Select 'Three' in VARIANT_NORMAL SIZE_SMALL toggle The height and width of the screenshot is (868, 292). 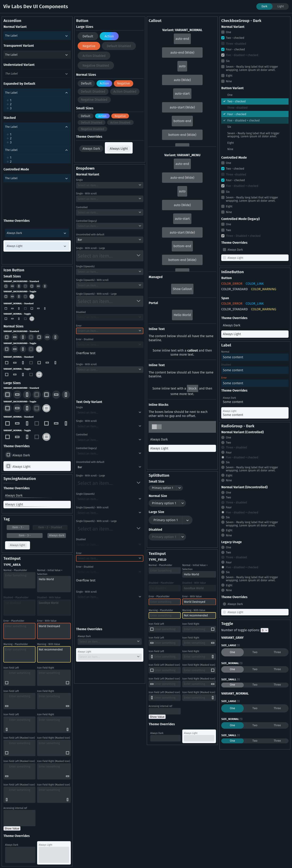tap(277, 741)
